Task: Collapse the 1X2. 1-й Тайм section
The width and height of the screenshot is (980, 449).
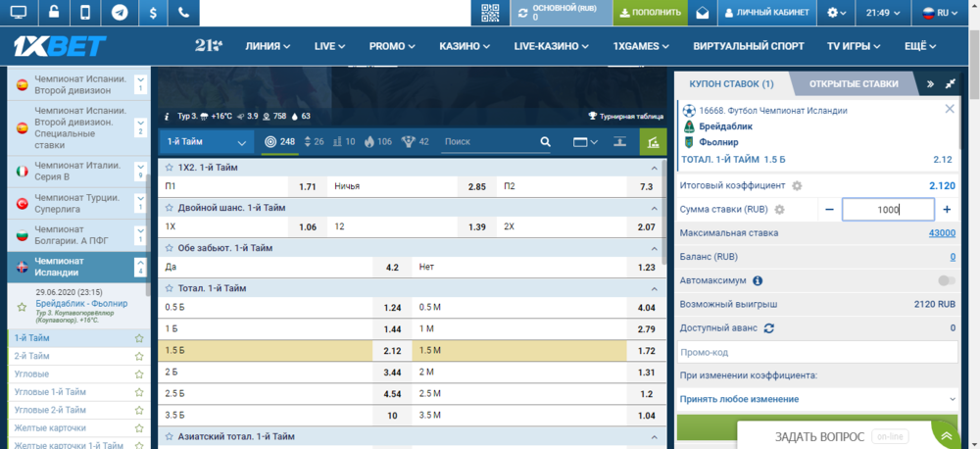Action: tap(655, 168)
